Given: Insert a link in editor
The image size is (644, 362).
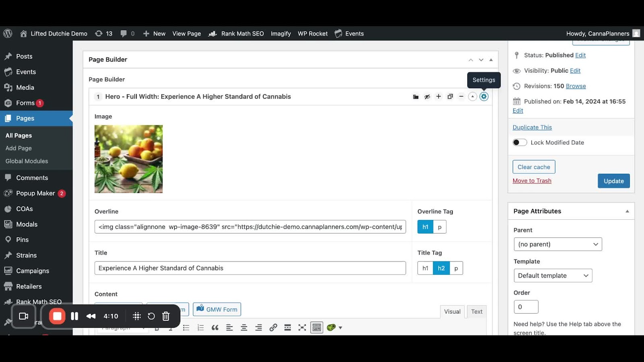Looking at the screenshot, I should click(273, 328).
